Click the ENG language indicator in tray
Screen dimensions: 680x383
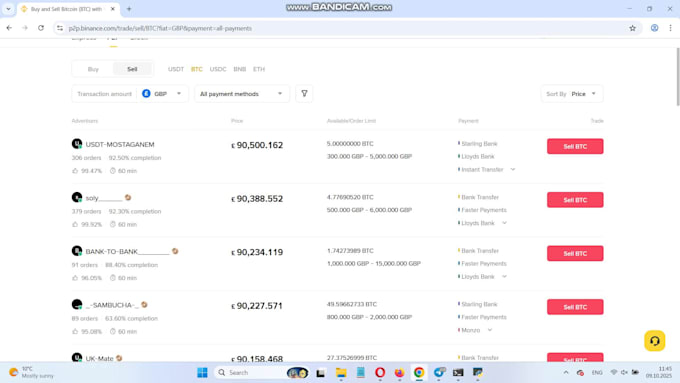pos(597,373)
